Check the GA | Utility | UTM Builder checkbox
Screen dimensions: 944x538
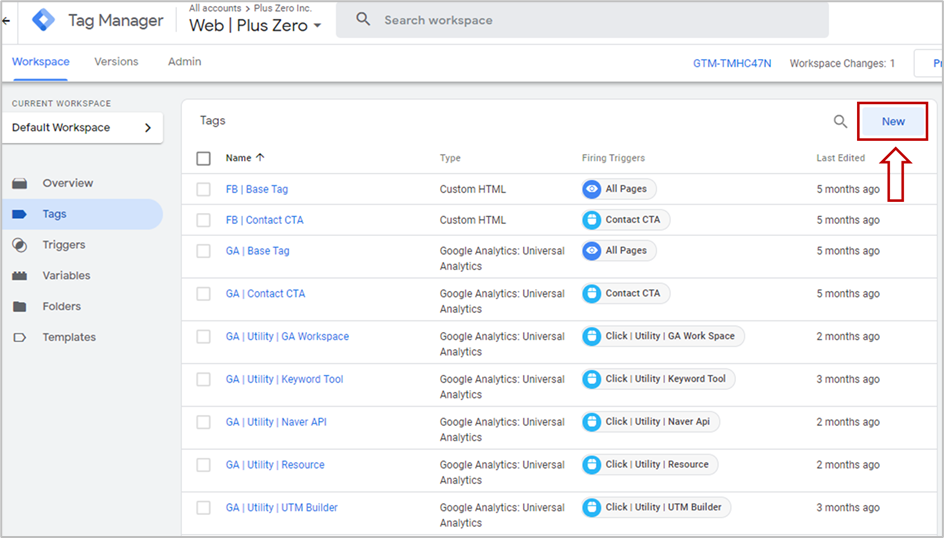pyautogui.click(x=203, y=507)
